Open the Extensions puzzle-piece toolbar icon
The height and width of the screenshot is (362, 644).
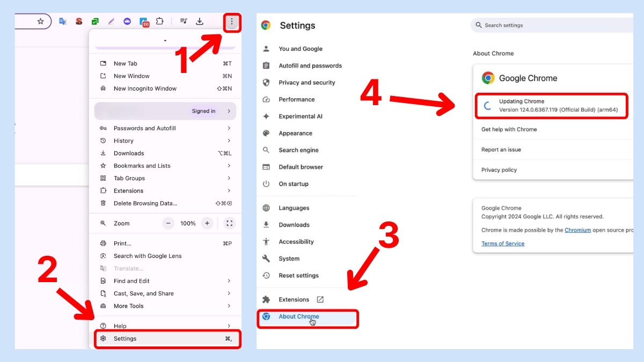(159, 21)
